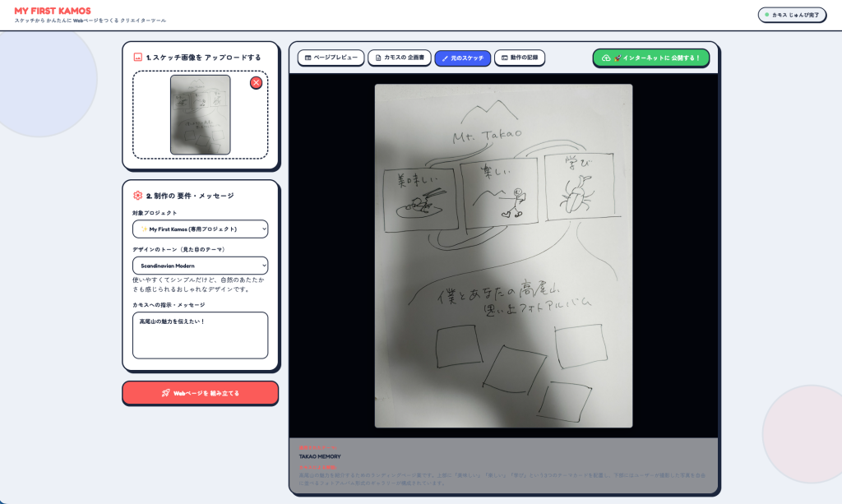
Task: Focus the カモスへの指示・メッセージ text area
Action: [201, 335]
